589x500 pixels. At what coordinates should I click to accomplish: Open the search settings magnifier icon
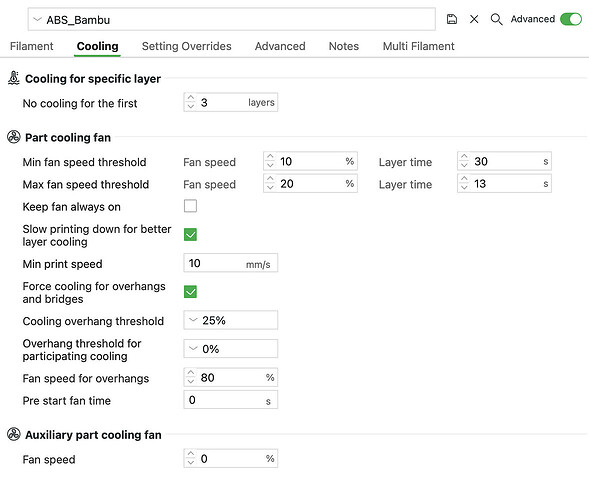[496, 19]
